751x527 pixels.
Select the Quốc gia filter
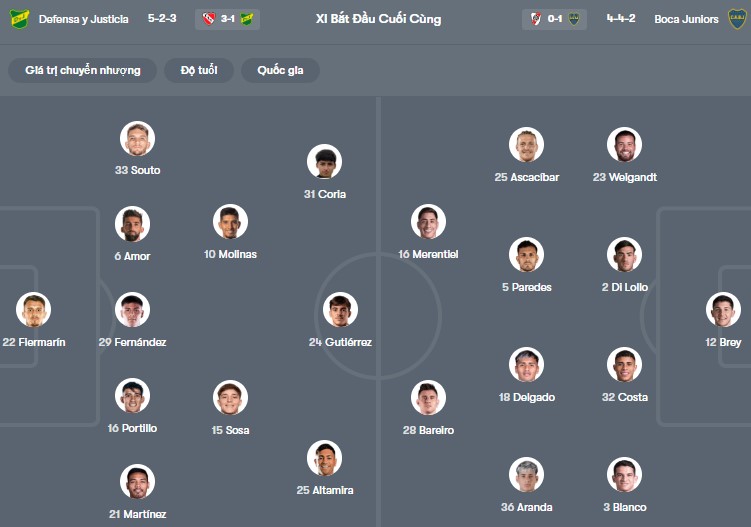280,70
